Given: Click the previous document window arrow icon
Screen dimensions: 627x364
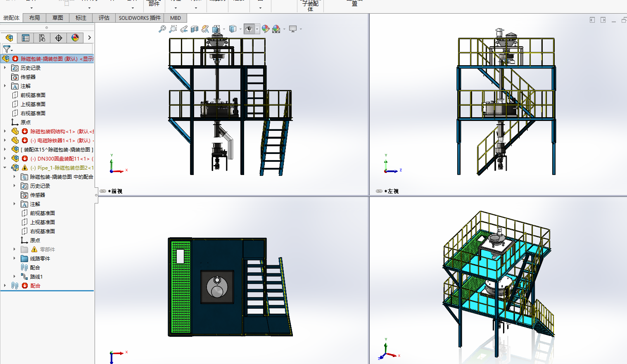Looking at the screenshot, I should 592,20.
